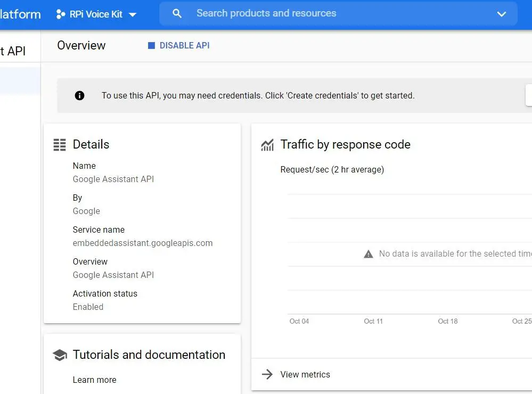532x394 pixels.
Task: Click the blue square stop icon
Action: (151, 45)
